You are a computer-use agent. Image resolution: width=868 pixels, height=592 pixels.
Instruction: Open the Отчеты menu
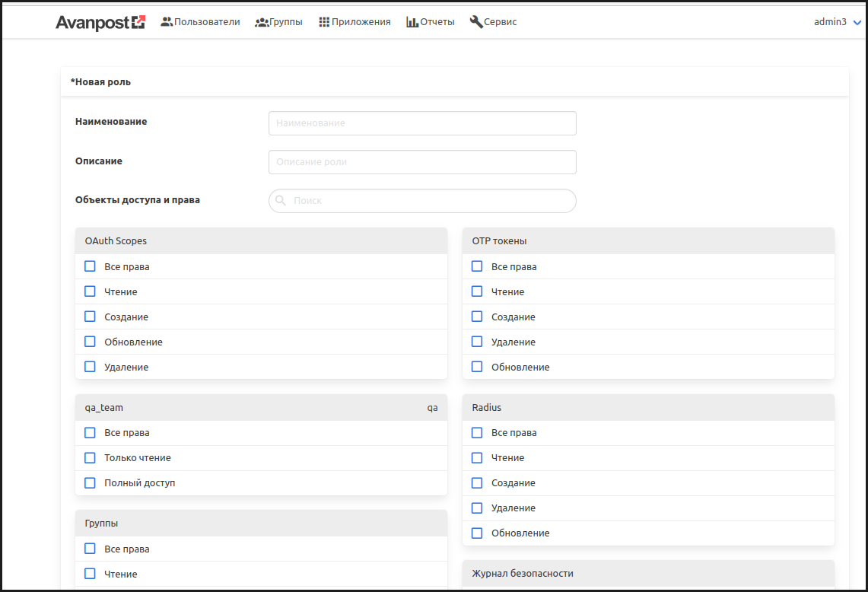[x=437, y=22]
